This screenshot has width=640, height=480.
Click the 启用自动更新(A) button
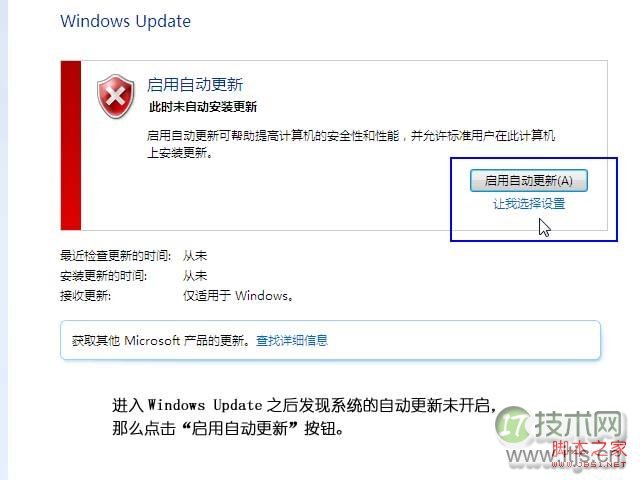pyautogui.click(x=529, y=180)
